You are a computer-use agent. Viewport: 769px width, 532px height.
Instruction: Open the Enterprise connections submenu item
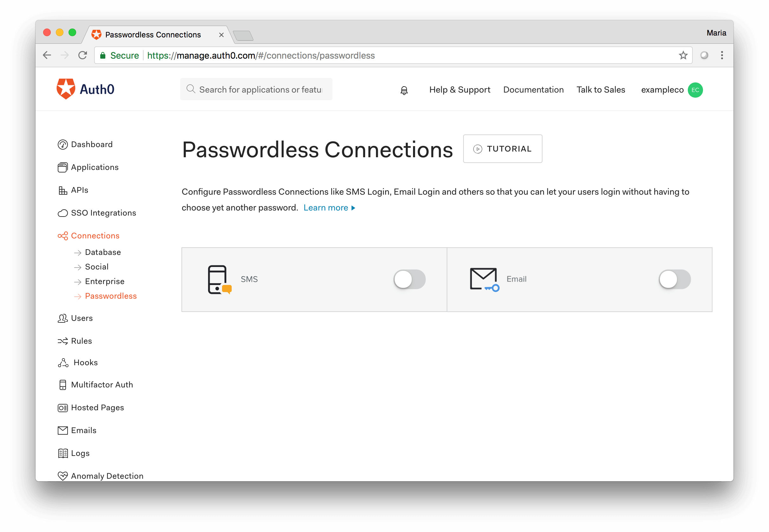105,282
